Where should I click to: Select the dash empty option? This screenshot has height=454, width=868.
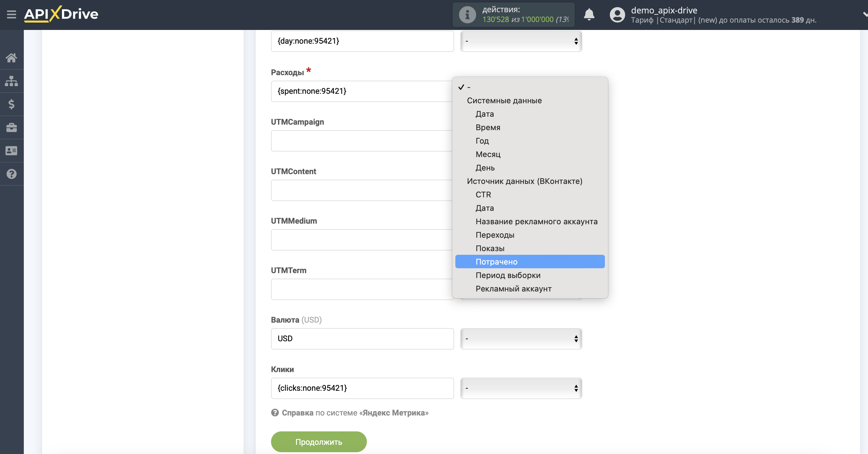coord(530,87)
